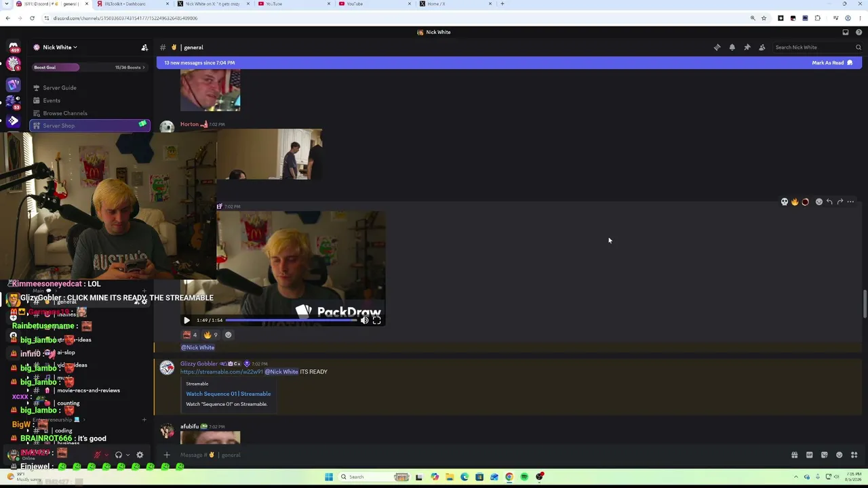Viewport: 868px width, 488px height.
Task: Open the apps launcher in chat bar
Action: click(854, 455)
